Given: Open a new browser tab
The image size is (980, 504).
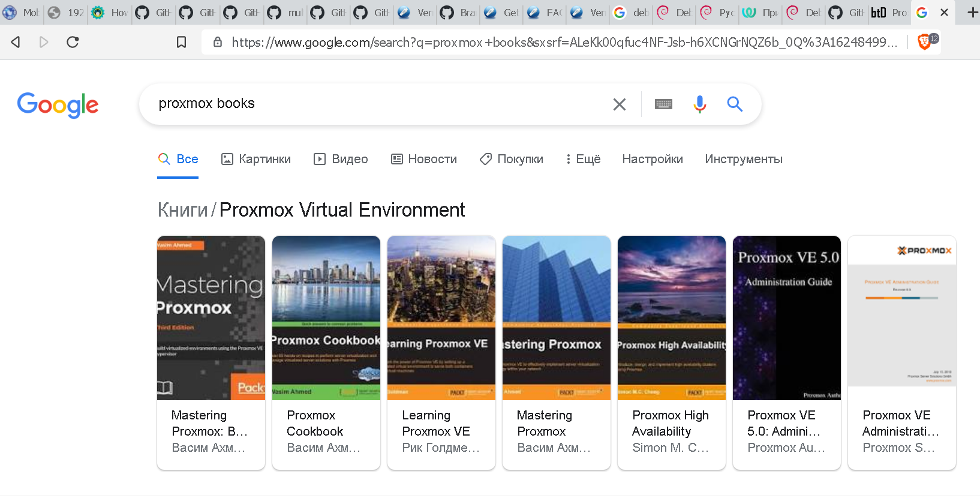Looking at the screenshot, I should [972, 12].
